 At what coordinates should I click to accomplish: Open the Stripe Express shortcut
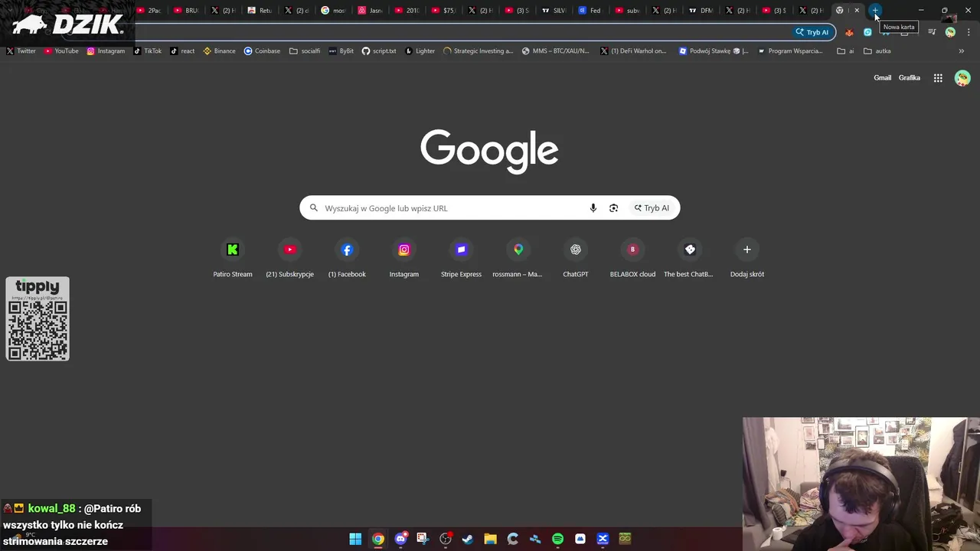[461, 259]
